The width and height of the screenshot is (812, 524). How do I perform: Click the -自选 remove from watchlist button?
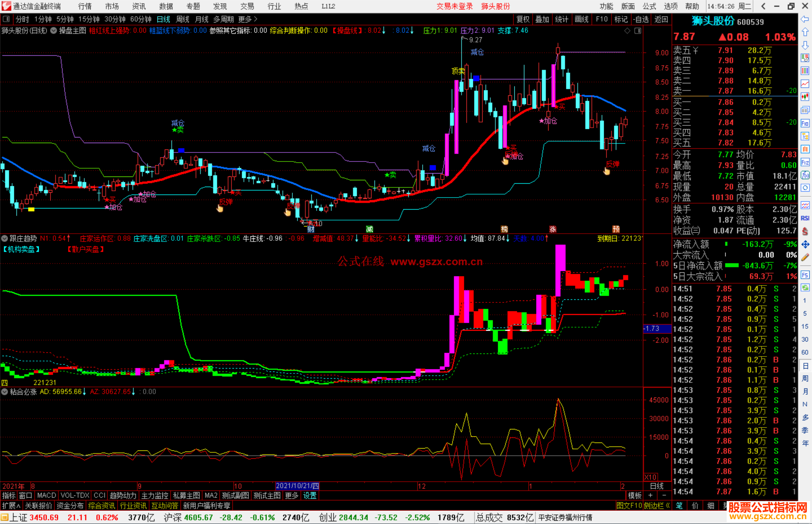(x=641, y=19)
